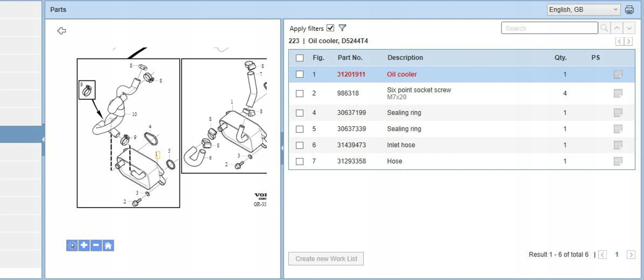
Task: Zoom in with the plus tool
Action: [84, 245]
